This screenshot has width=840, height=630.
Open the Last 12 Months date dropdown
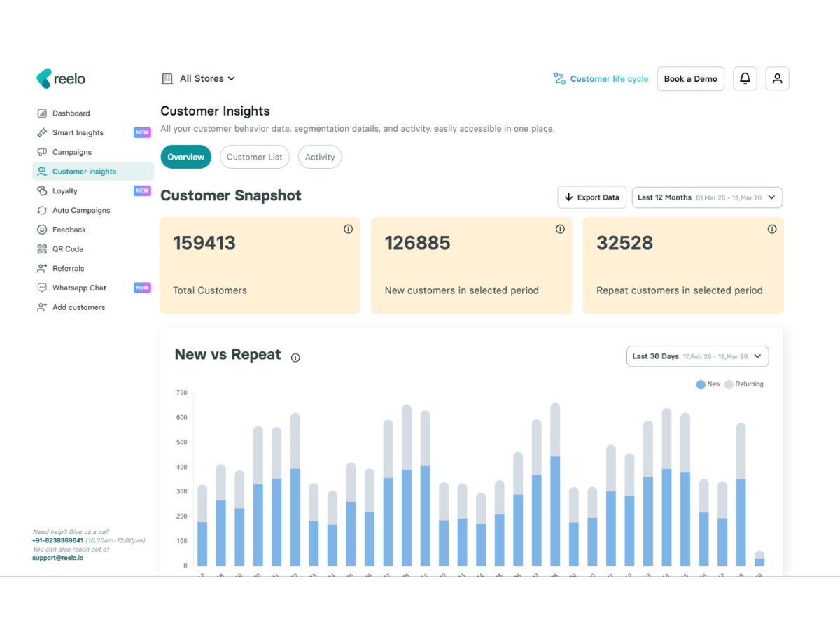pos(707,197)
